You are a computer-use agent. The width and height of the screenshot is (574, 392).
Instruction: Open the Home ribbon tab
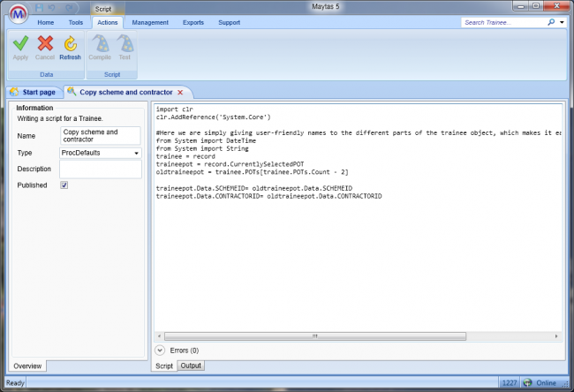tap(46, 22)
